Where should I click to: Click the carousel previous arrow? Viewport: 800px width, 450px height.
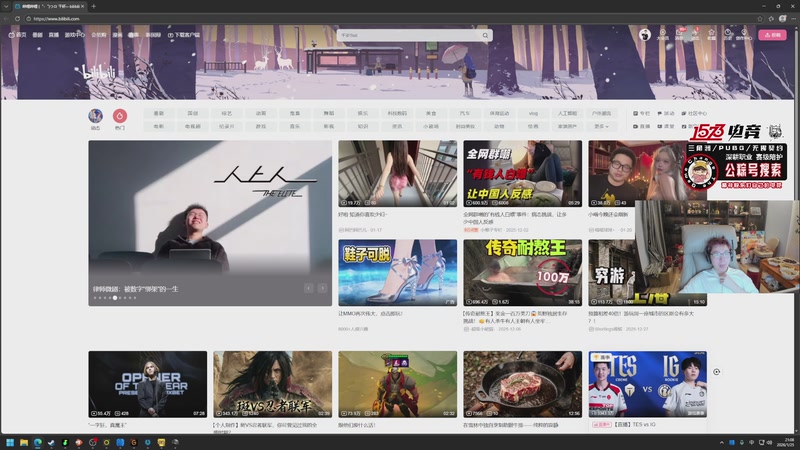pos(309,288)
